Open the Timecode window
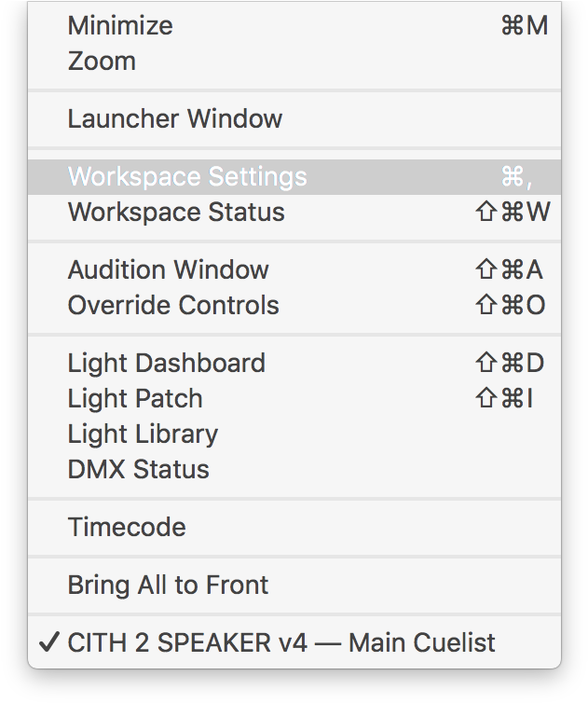 tap(127, 528)
